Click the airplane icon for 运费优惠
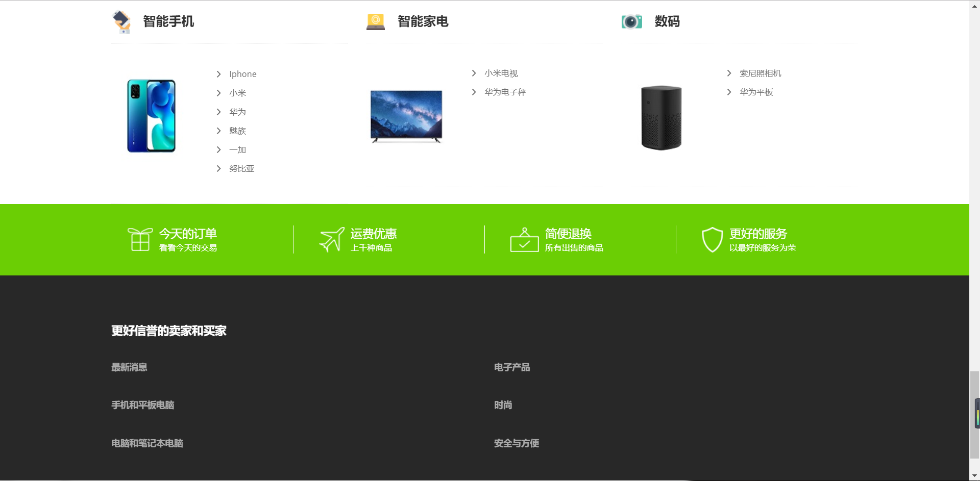980x481 pixels. pos(332,239)
